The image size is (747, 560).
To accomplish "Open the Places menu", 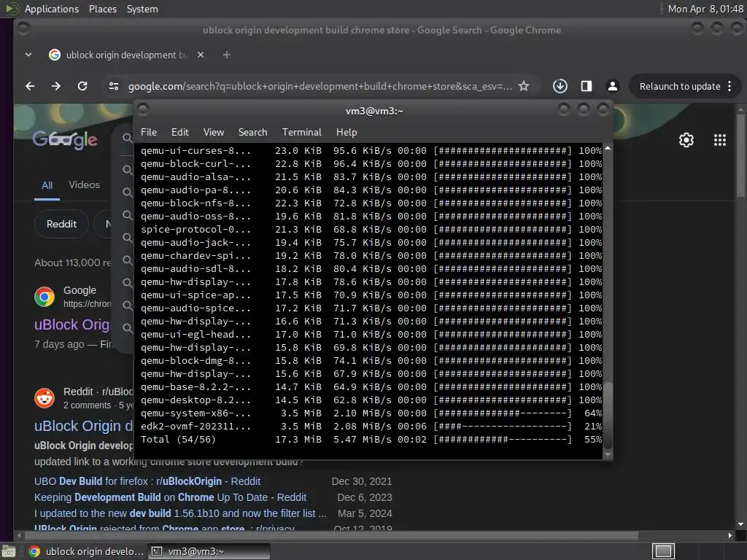I will pyautogui.click(x=102, y=9).
